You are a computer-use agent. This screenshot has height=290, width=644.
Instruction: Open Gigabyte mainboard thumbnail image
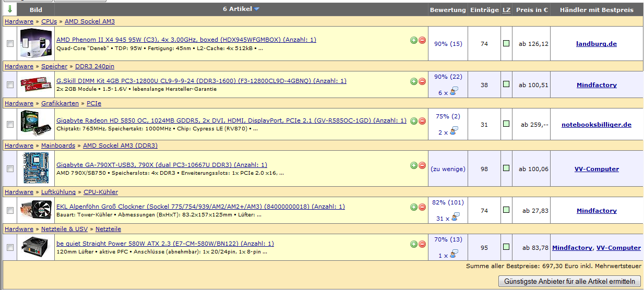point(36,168)
